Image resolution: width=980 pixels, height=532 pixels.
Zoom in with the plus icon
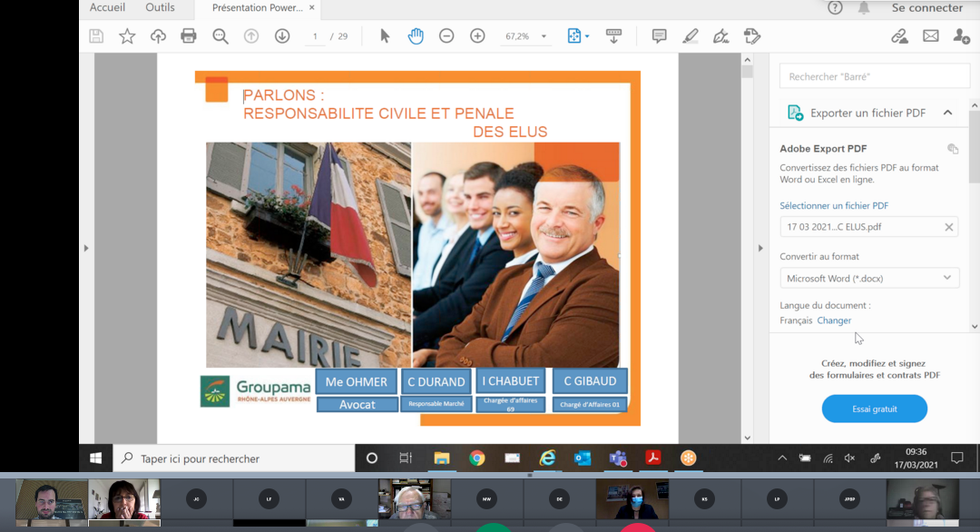click(477, 36)
